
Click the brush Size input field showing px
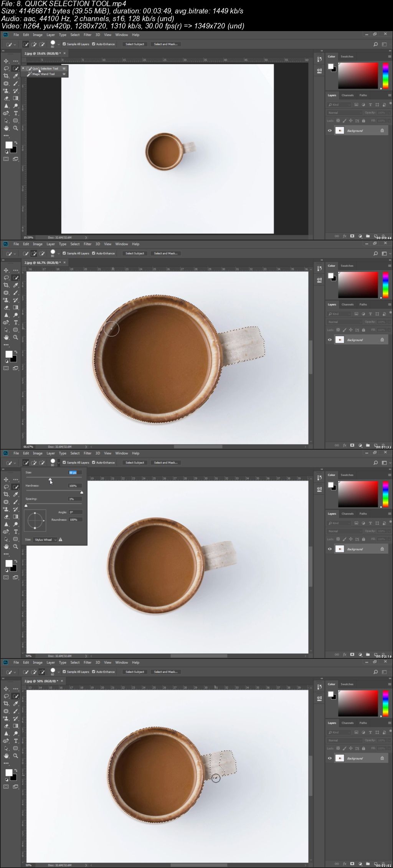75,473
